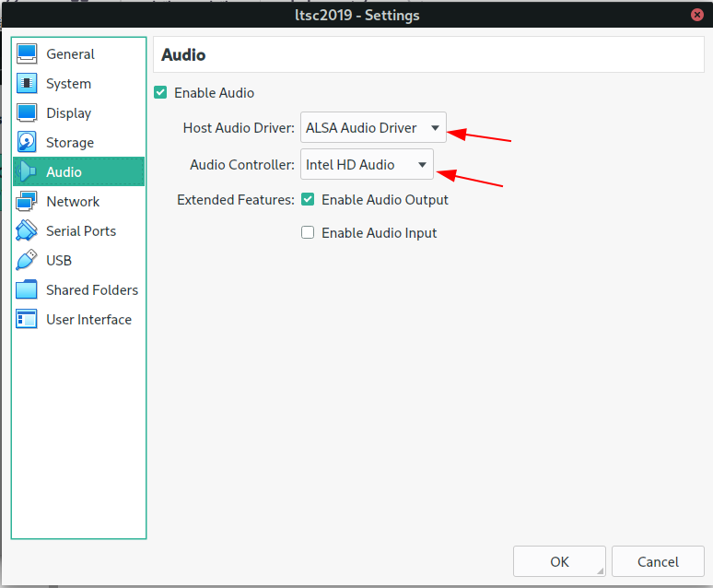Select the Network category
713x588 pixels.
tap(78, 201)
